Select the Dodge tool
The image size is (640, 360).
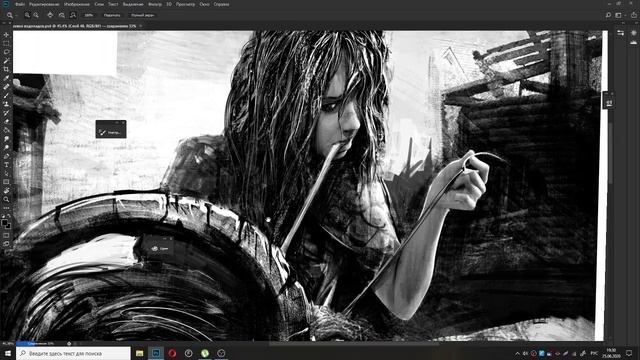coord(6,147)
